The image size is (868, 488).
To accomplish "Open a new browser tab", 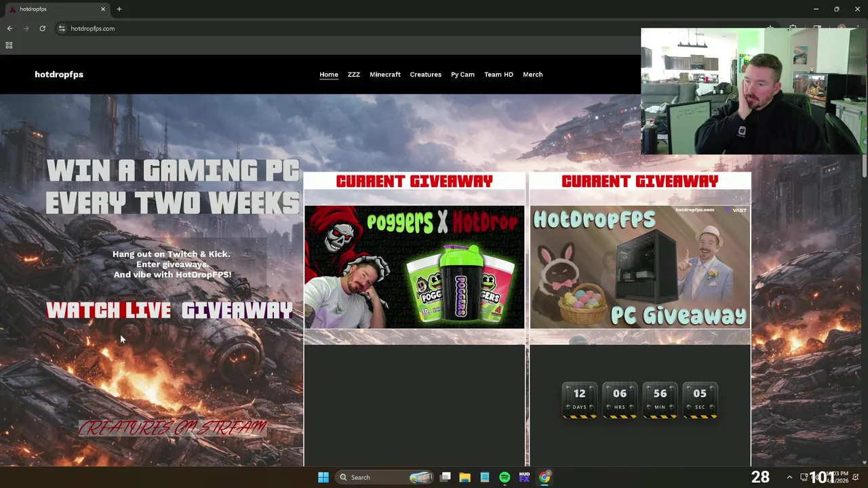I will tap(119, 9).
